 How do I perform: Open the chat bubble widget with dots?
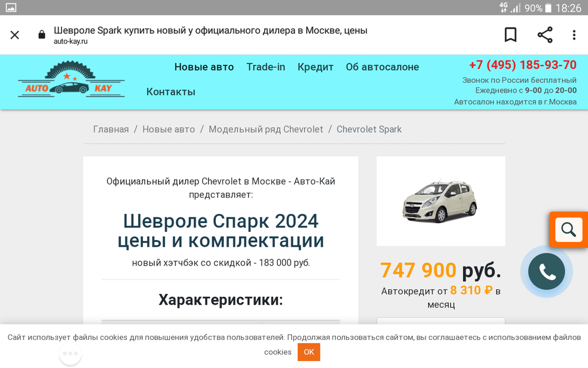pos(70,354)
